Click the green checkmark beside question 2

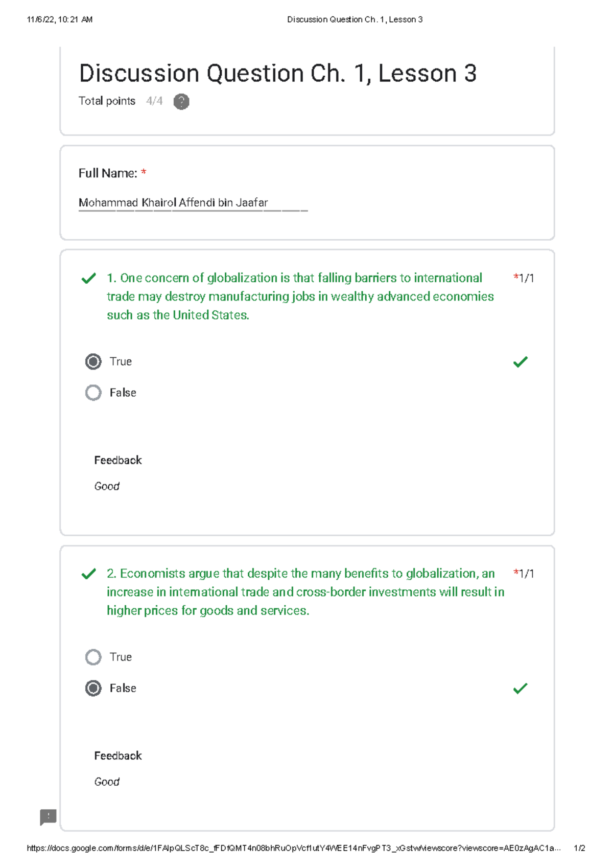click(x=87, y=574)
